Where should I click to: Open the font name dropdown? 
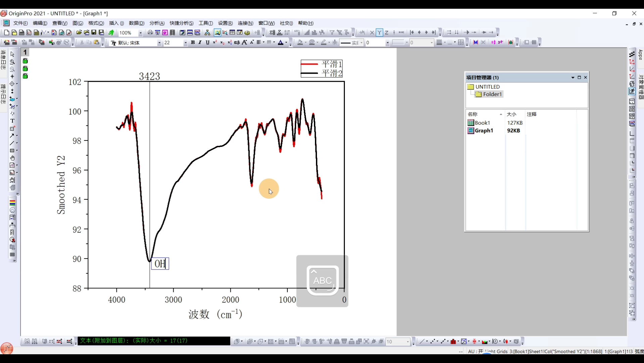159,43
